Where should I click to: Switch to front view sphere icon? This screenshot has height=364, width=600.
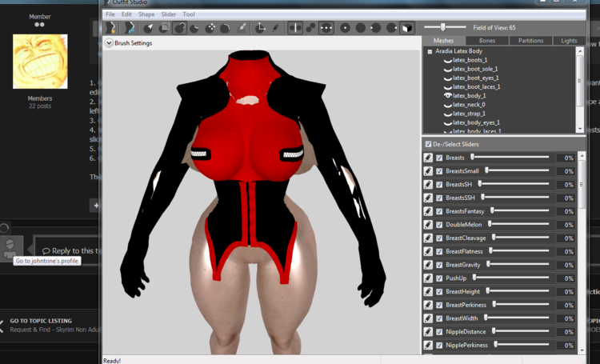(x=345, y=28)
